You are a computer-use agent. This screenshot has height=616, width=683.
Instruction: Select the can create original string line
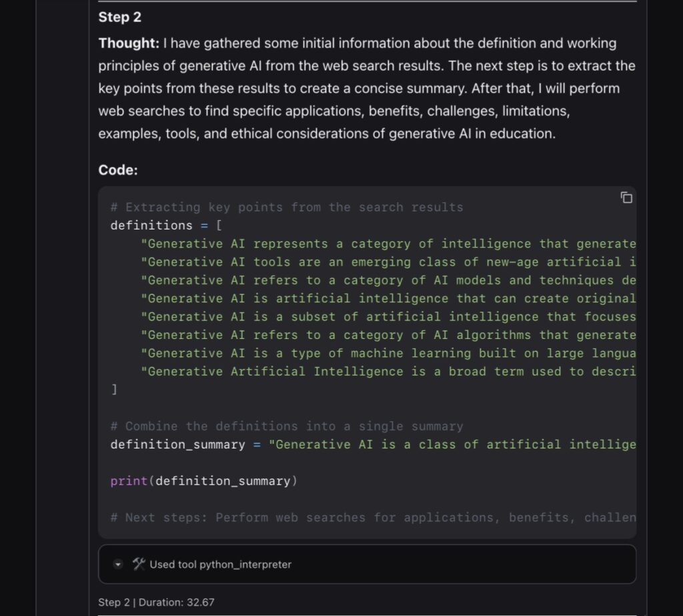point(387,298)
